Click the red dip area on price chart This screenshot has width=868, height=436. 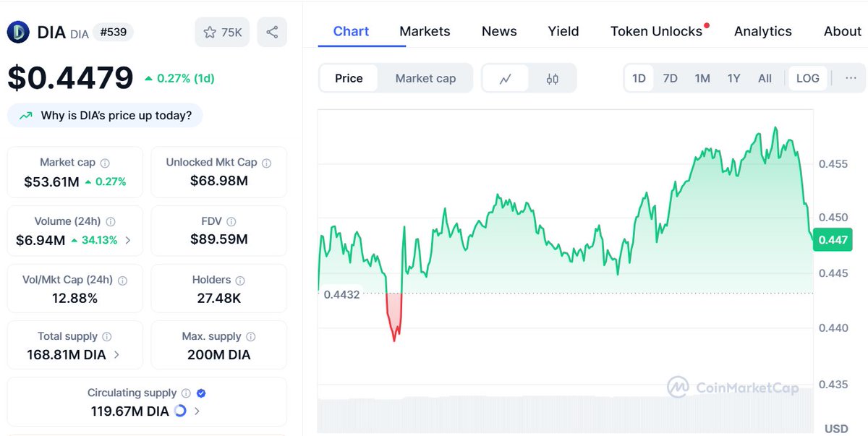[394, 315]
